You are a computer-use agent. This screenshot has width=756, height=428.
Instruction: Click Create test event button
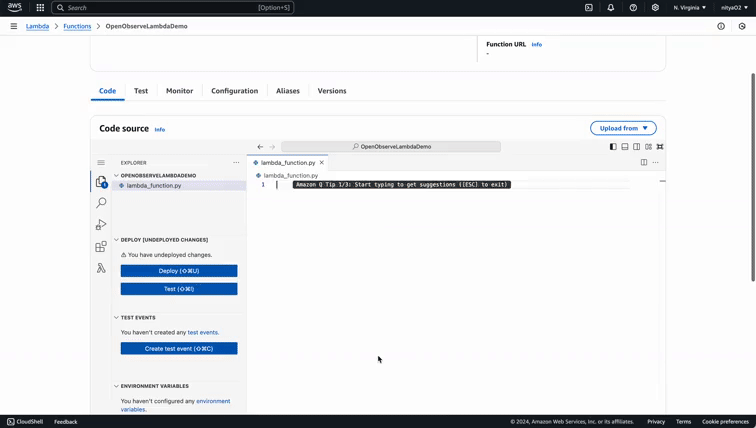[179, 348]
